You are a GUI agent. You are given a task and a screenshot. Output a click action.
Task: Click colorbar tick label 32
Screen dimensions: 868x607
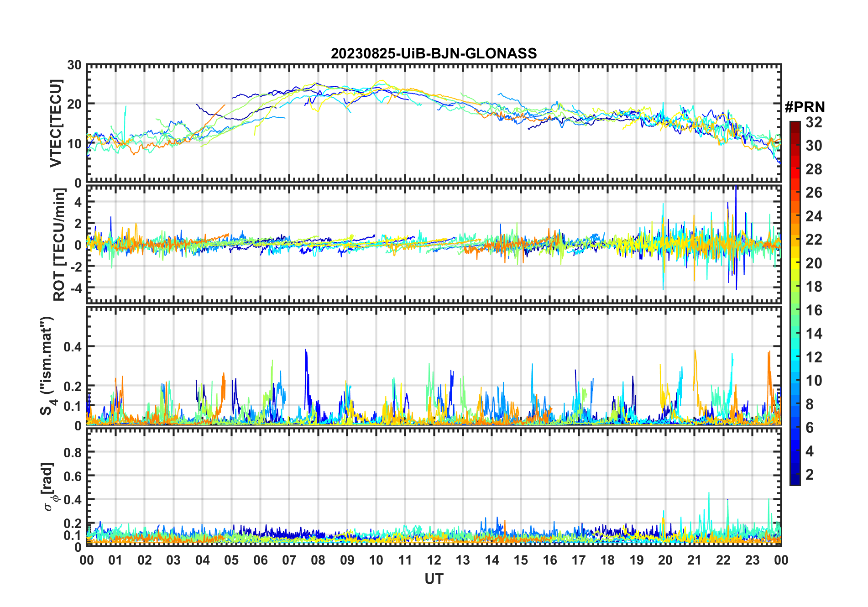tap(814, 122)
